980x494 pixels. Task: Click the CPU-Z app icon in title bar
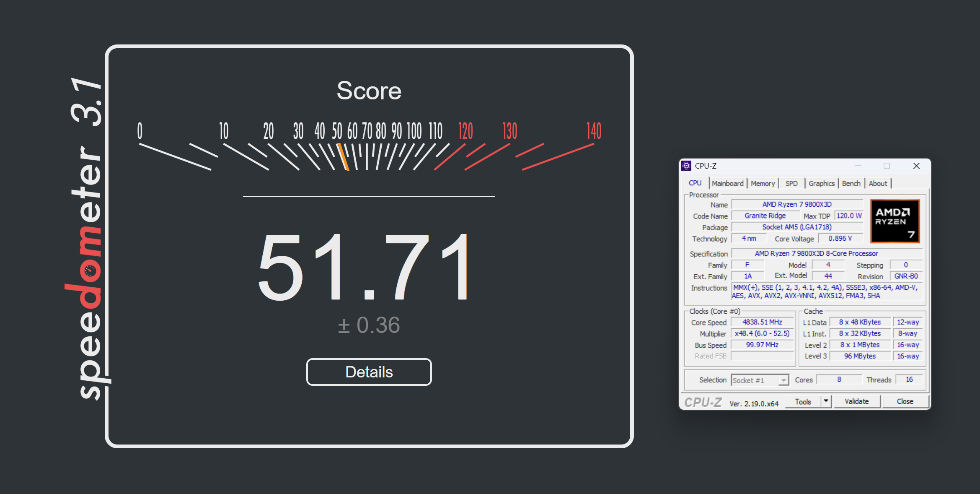pos(686,166)
